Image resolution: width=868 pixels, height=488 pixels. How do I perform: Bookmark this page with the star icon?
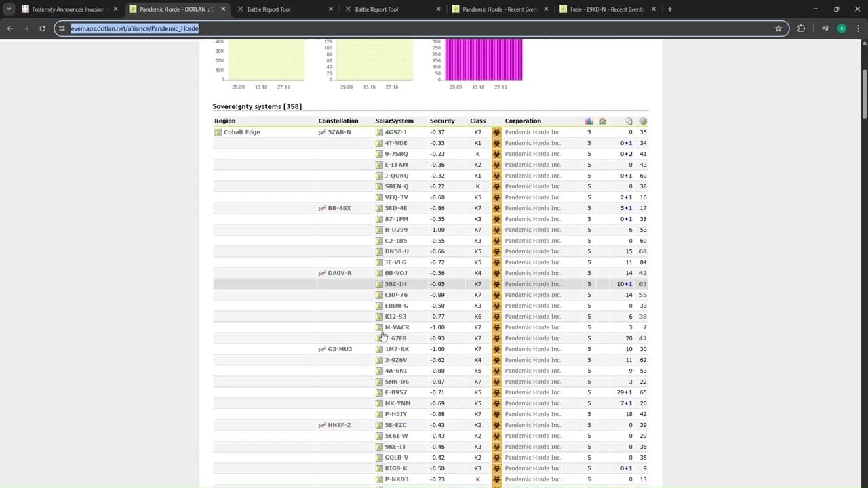pos(778,28)
